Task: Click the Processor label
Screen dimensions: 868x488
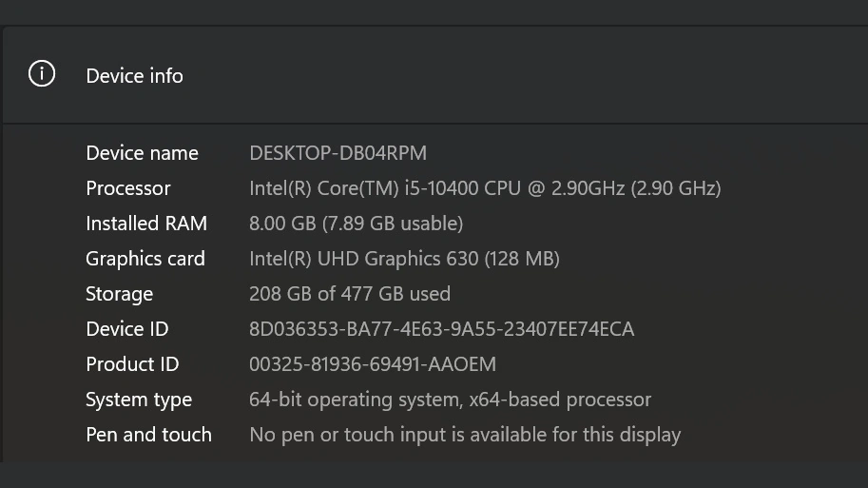Action: (128, 188)
